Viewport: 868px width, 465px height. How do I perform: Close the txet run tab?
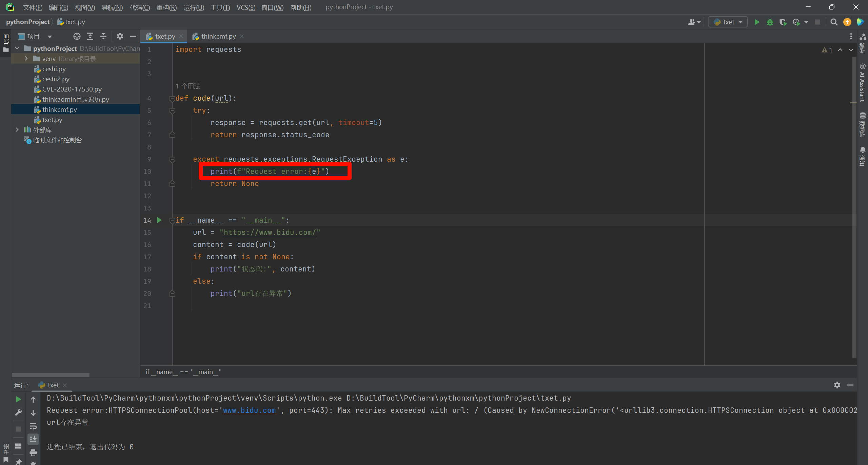(x=65, y=385)
